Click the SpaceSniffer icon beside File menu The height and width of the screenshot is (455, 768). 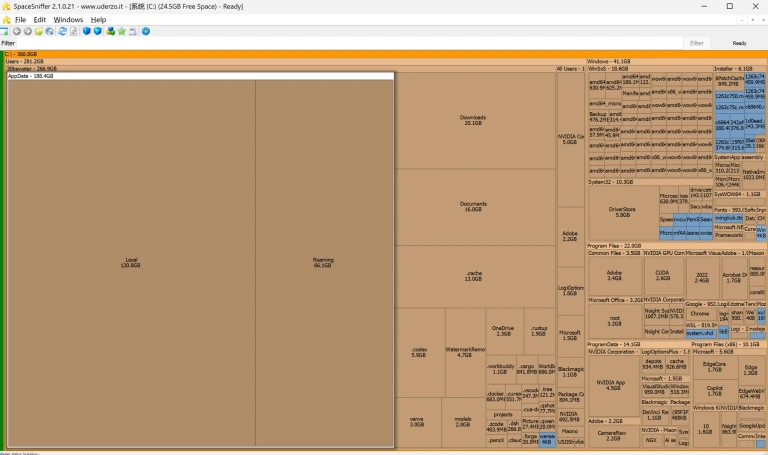pos(6,20)
